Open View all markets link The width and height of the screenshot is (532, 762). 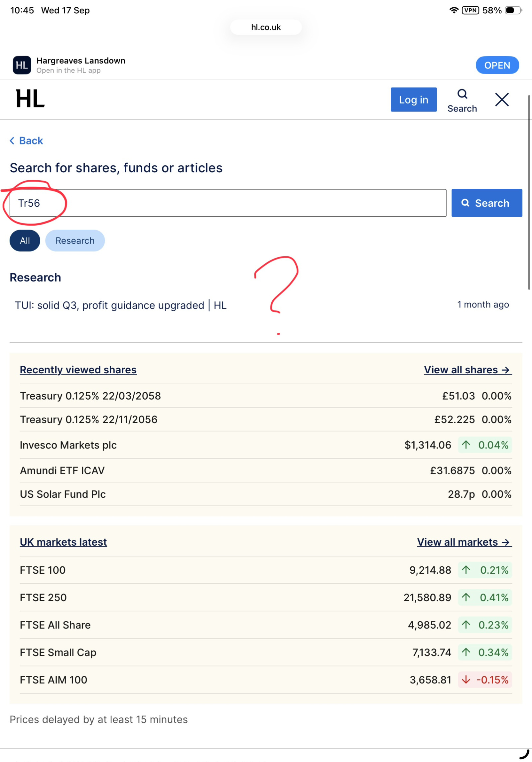tap(464, 542)
